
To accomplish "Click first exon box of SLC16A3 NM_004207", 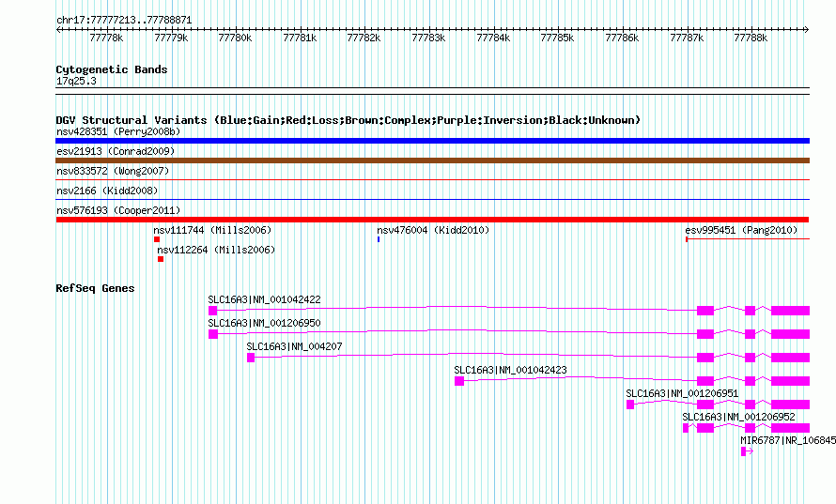I will (x=251, y=358).
